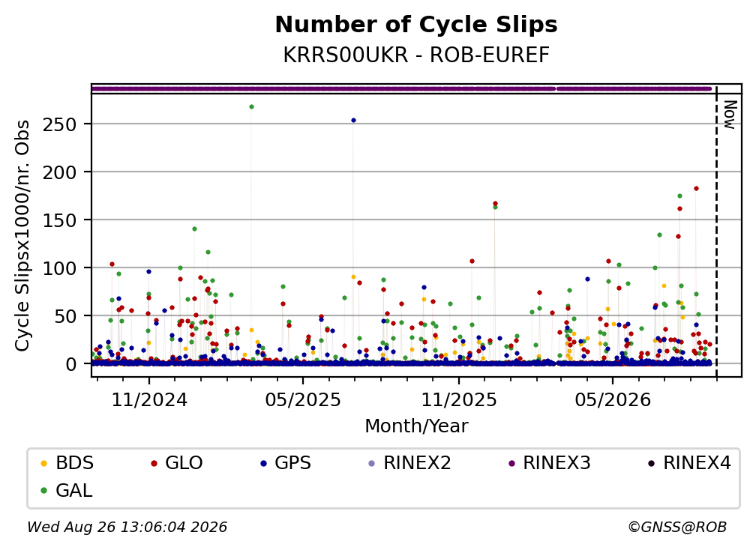Select the GAL legend label
This screenshot has height=550, width=756.
(73, 491)
